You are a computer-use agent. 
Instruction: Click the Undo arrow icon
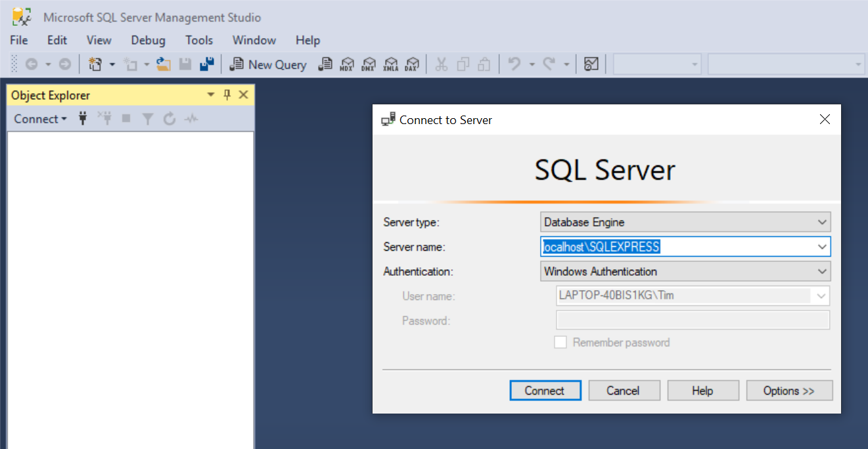[514, 64]
